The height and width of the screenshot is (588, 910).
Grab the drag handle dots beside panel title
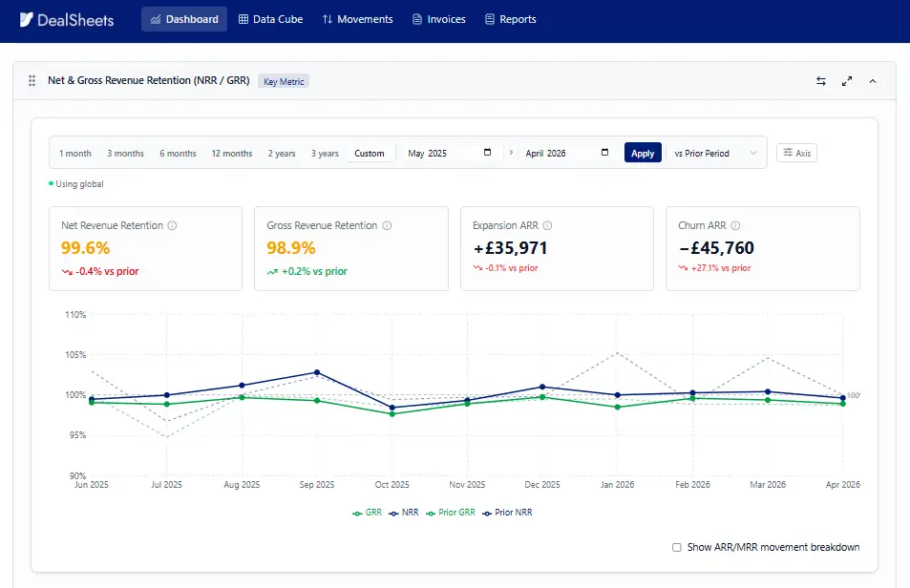coord(32,80)
